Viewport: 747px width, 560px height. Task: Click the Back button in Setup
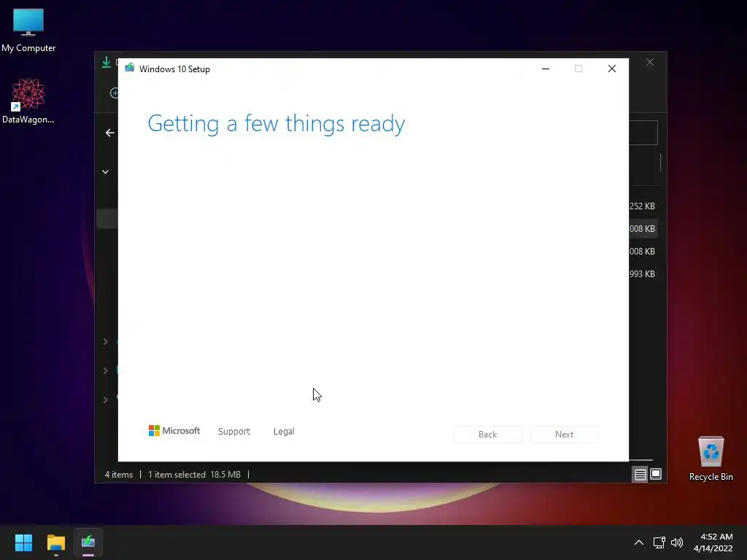coord(488,435)
